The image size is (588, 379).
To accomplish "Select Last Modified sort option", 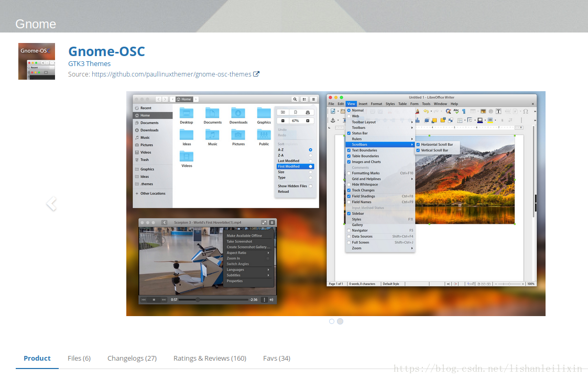I will click(295, 161).
